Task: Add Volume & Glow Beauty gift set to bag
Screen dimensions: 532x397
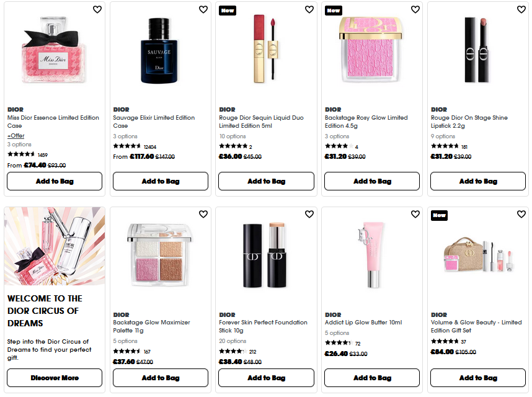Action: [477, 378]
